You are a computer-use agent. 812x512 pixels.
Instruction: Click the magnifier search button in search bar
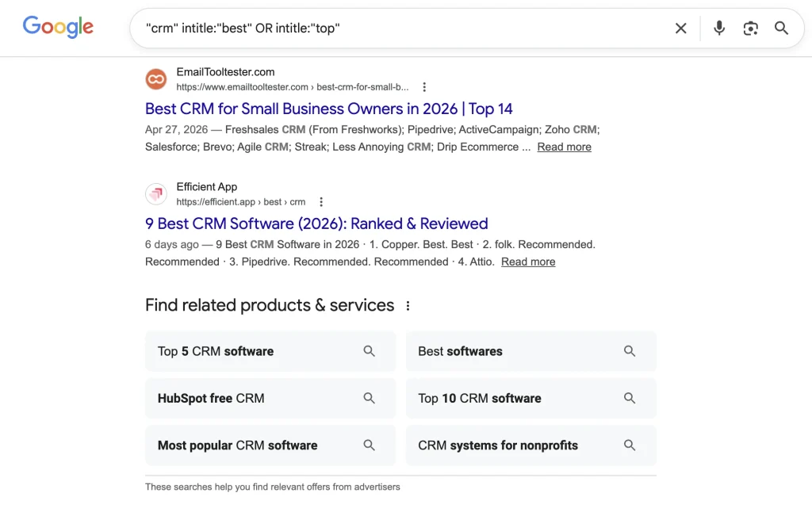coord(781,28)
